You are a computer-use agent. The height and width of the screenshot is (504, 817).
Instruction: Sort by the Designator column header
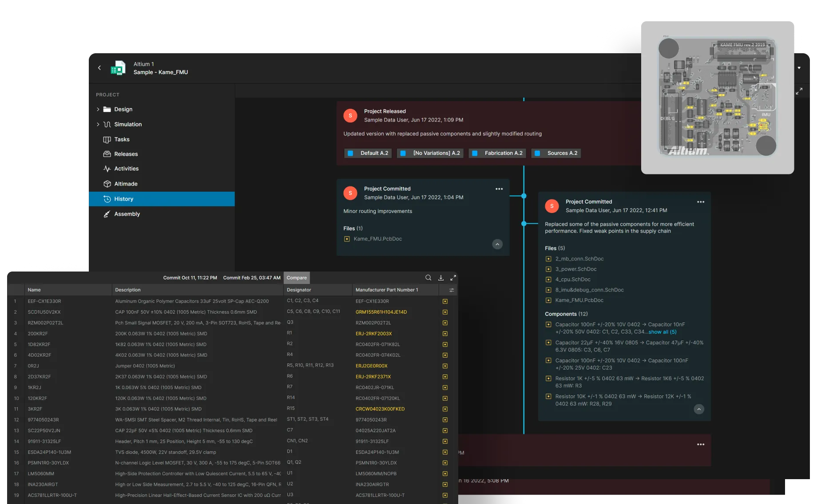click(318, 290)
